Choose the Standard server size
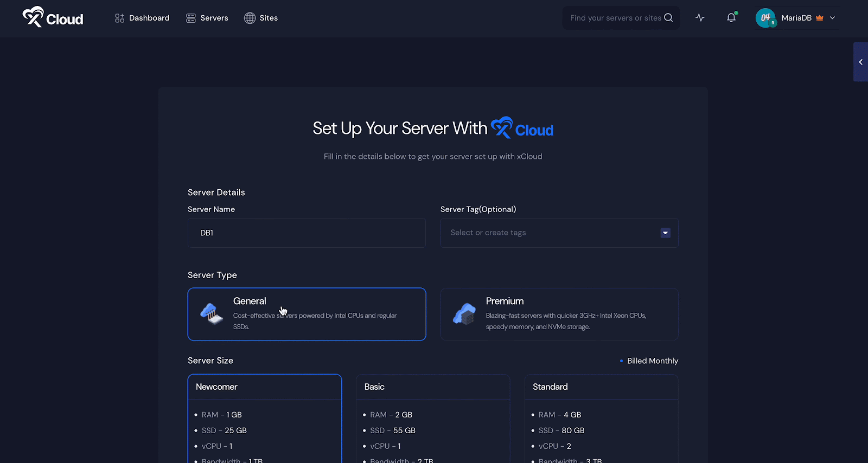The width and height of the screenshot is (868, 463). click(x=601, y=387)
